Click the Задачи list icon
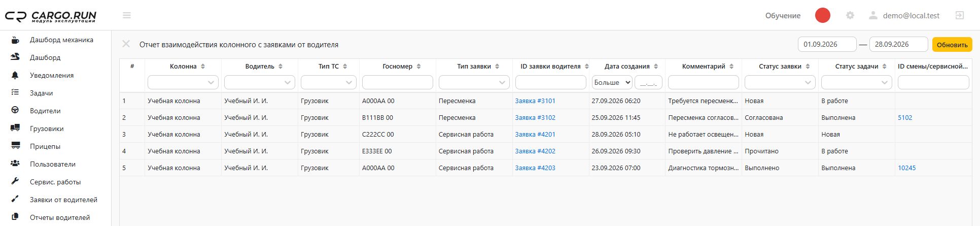This screenshot has height=226, width=980. point(15,93)
